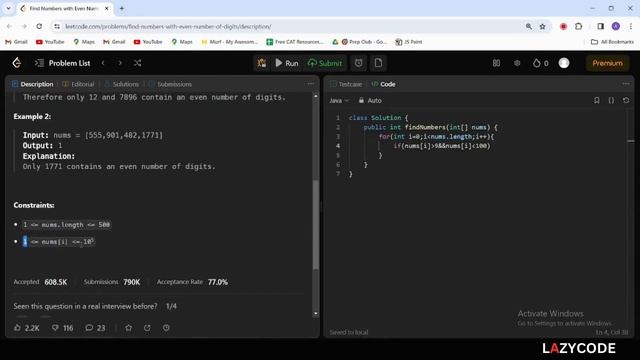Click the editor bookmark icon
Viewport: 640px width, 360px height.
click(597, 100)
